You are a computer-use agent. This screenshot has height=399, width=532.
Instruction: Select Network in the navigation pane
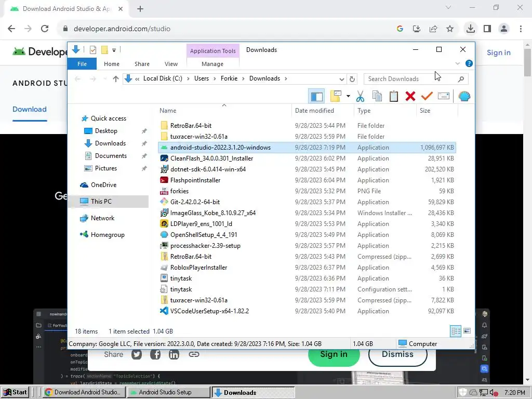pos(102,218)
